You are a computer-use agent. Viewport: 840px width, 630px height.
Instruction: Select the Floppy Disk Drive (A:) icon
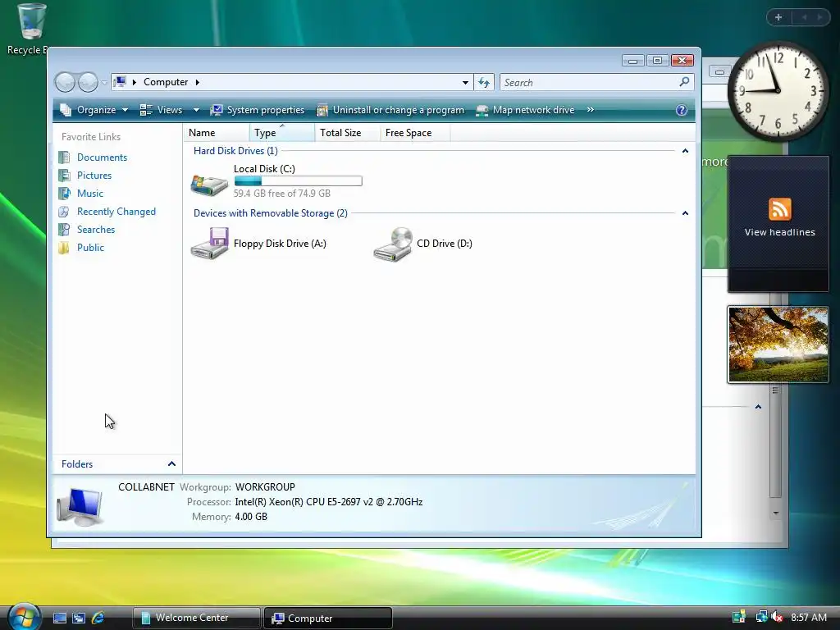click(209, 243)
